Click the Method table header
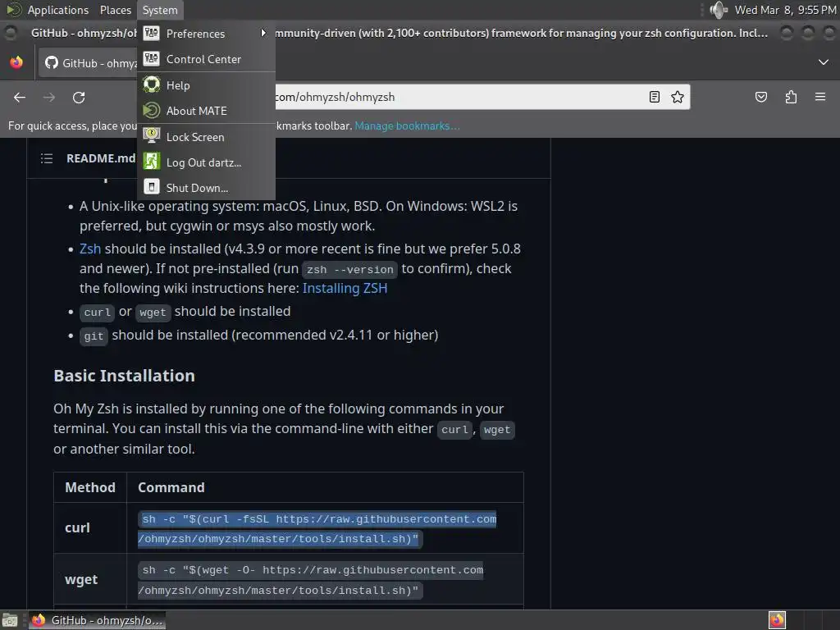Image resolution: width=840 pixels, height=630 pixels. point(90,487)
